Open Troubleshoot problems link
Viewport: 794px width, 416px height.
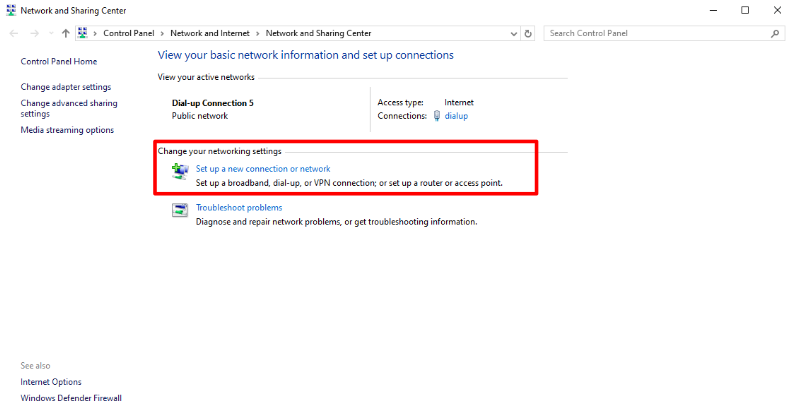[239, 207]
